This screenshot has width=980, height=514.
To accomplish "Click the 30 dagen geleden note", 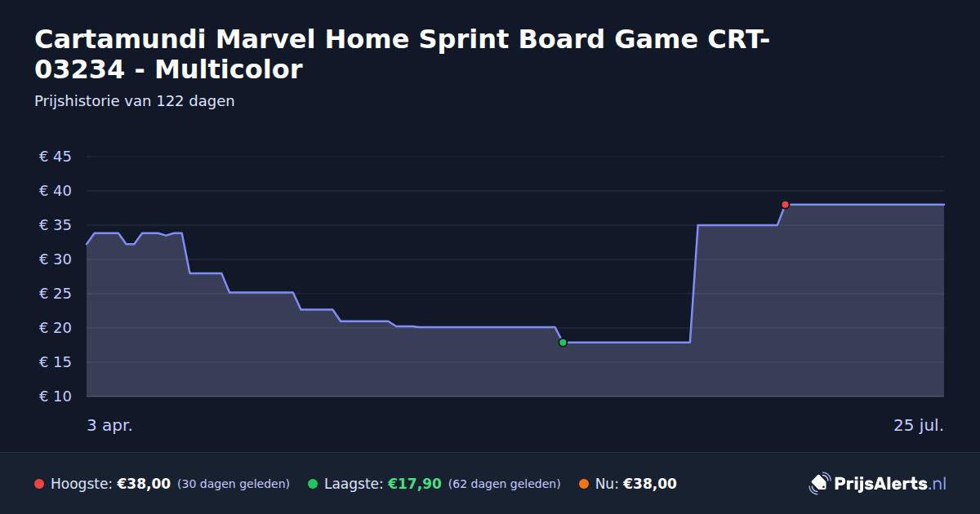I will point(234,484).
